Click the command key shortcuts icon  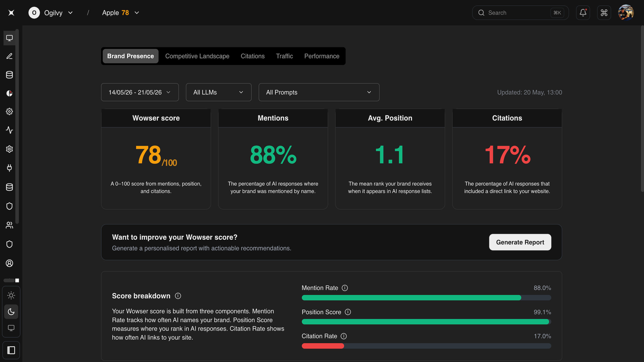(x=604, y=13)
